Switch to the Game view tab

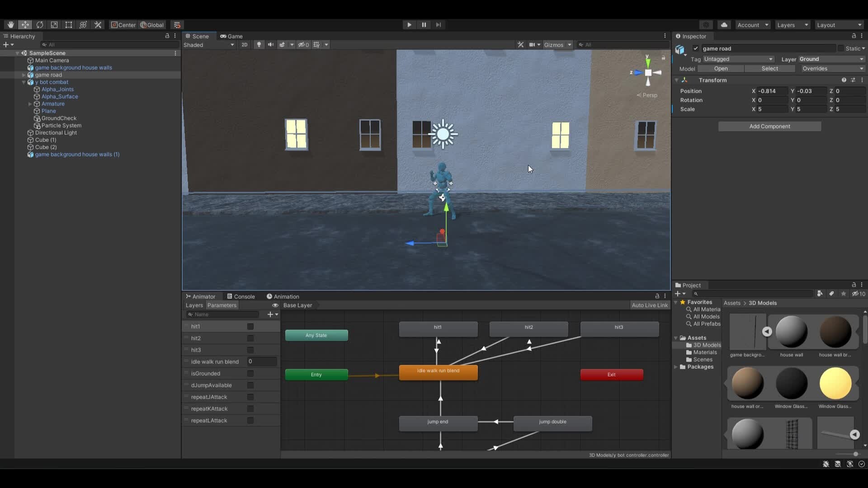coord(231,36)
